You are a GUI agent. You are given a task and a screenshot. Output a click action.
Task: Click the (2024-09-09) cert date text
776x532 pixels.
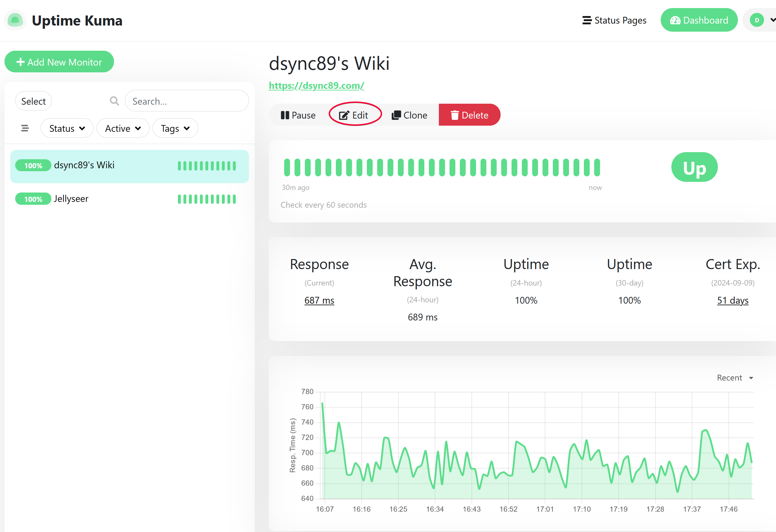(x=733, y=283)
